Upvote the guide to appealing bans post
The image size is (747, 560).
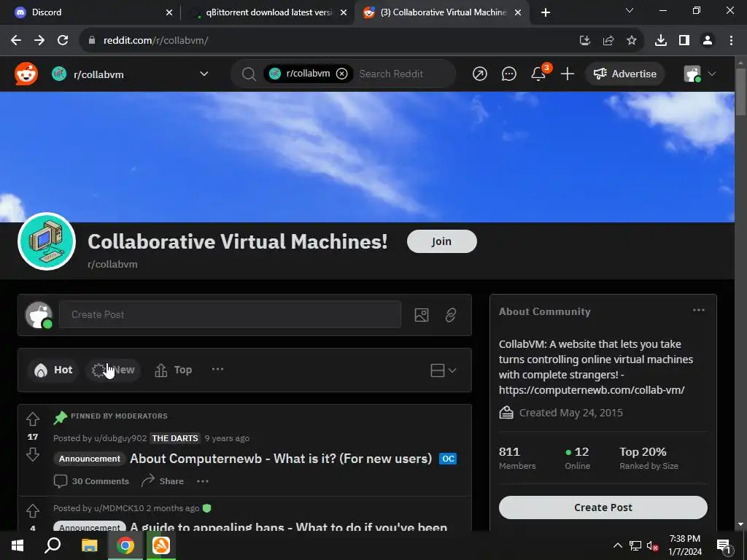pyautogui.click(x=33, y=511)
